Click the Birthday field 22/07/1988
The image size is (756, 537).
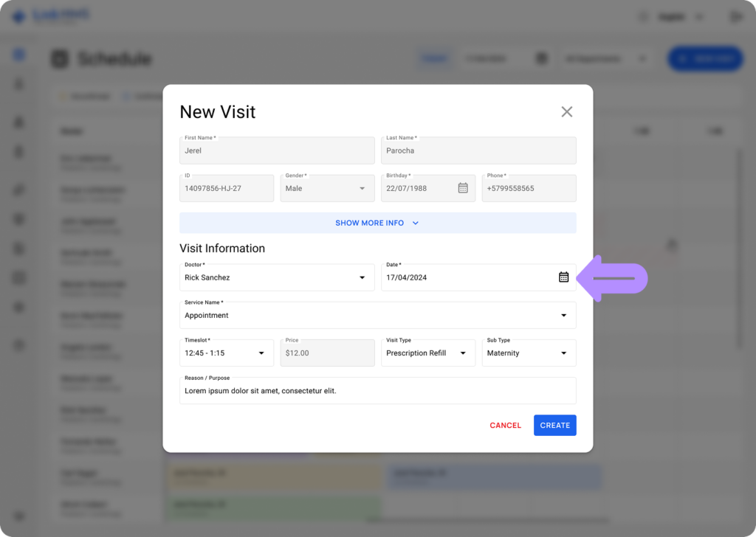pyautogui.click(x=428, y=188)
